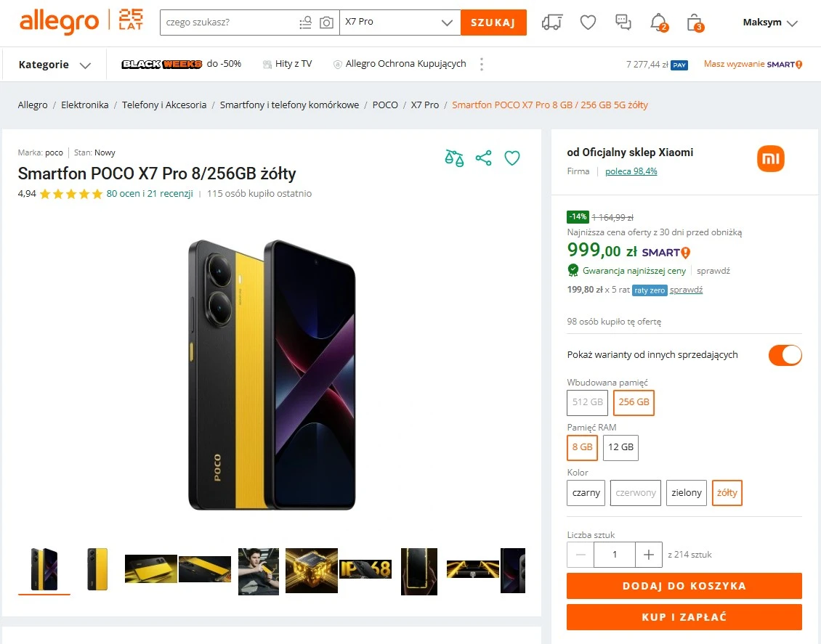Select the 12 GB RAM option
Viewport: 821px width, 644px height.
pyautogui.click(x=620, y=447)
